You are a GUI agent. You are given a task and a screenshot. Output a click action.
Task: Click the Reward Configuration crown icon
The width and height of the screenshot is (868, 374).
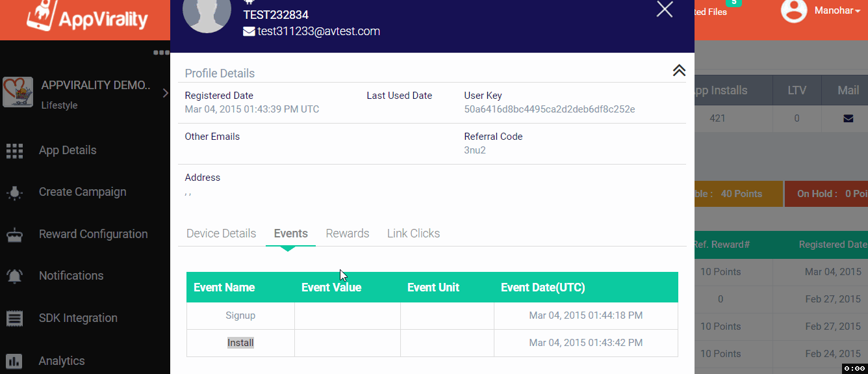tap(14, 235)
